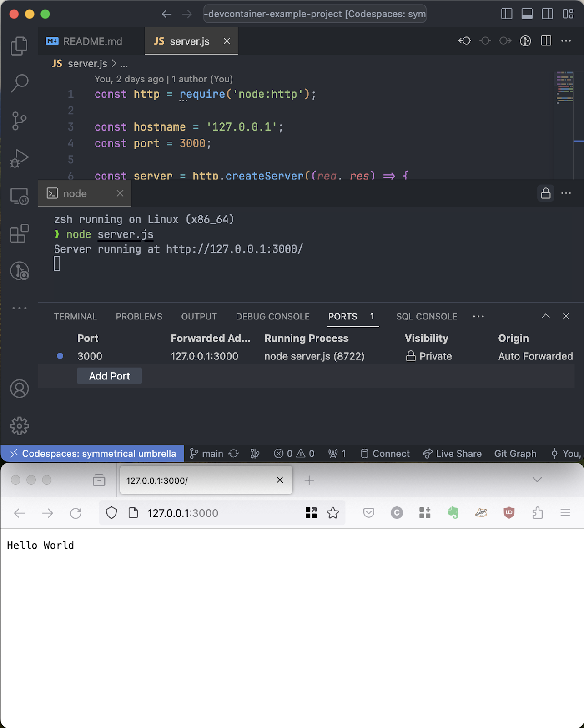Toggle the bottom panel layout icon

(x=527, y=14)
